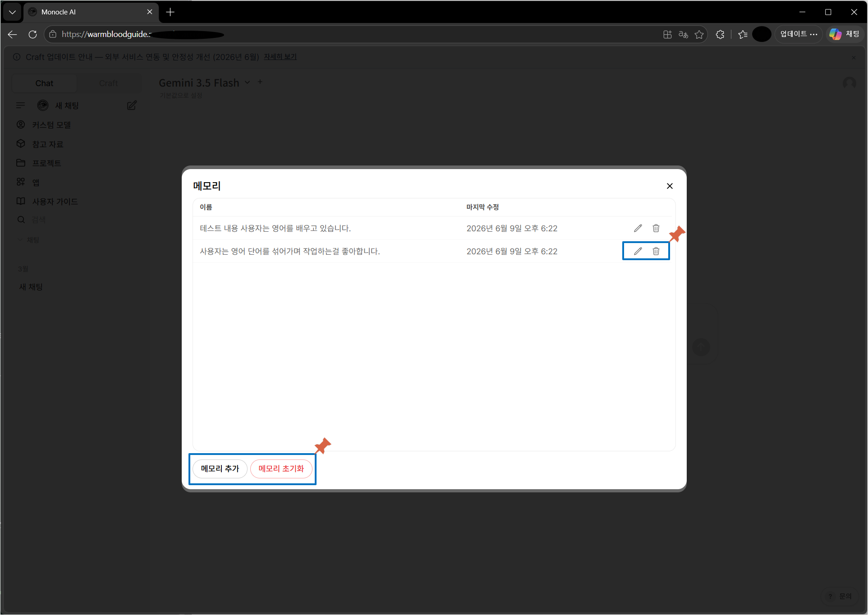Screen dimensions: 868x615
Task: Edit the first memory with the pencil icon
Action: [638, 228]
